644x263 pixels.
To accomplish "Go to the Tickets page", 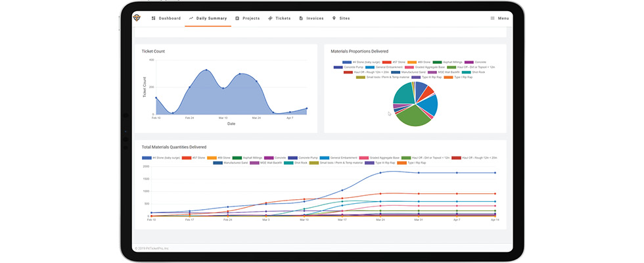I will [x=283, y=18].
